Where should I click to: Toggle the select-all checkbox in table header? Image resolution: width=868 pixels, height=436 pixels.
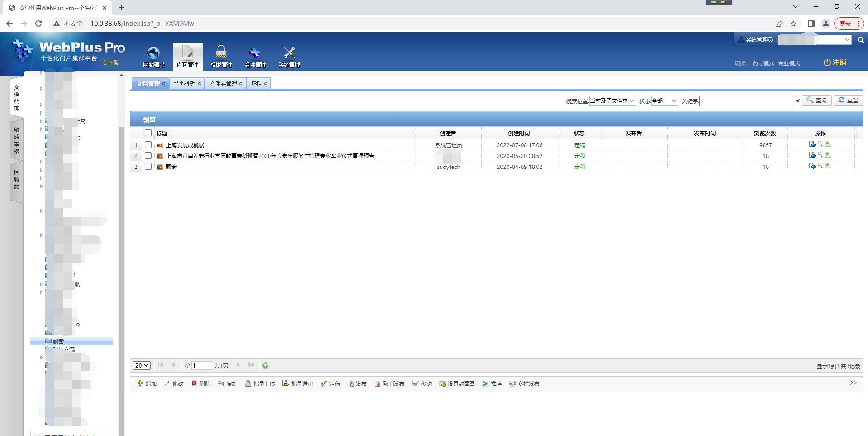pyautogui.click(x=148, y=133)
